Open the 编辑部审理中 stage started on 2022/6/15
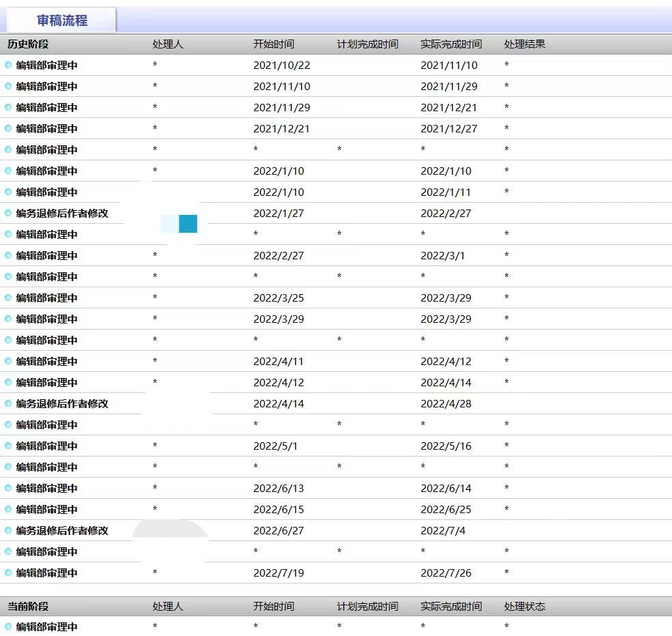Image resolution: width=672 pixels, height=636 pixels. pyautogui.click(x=46, y=510)
